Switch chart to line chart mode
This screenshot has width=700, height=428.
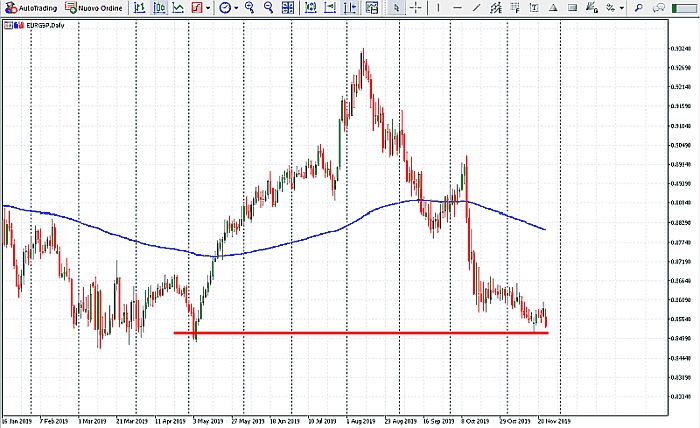[x=177, y=8]
